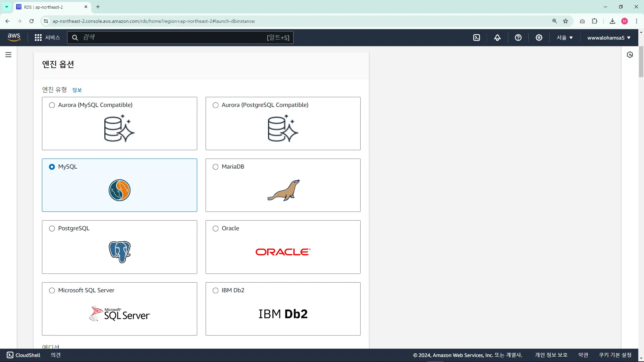Open the notifications bell icon
This screenshot has height=362, width=644.
[497, 38]
